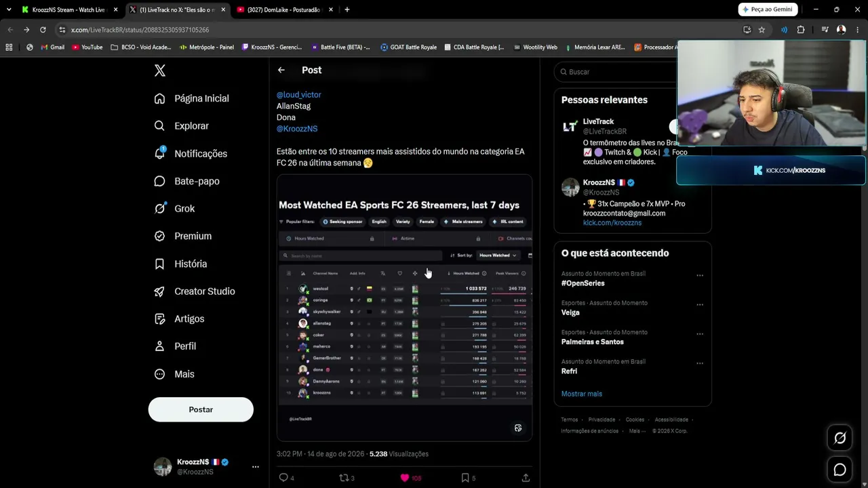Open the floating Grok button

tap(840, 438)
